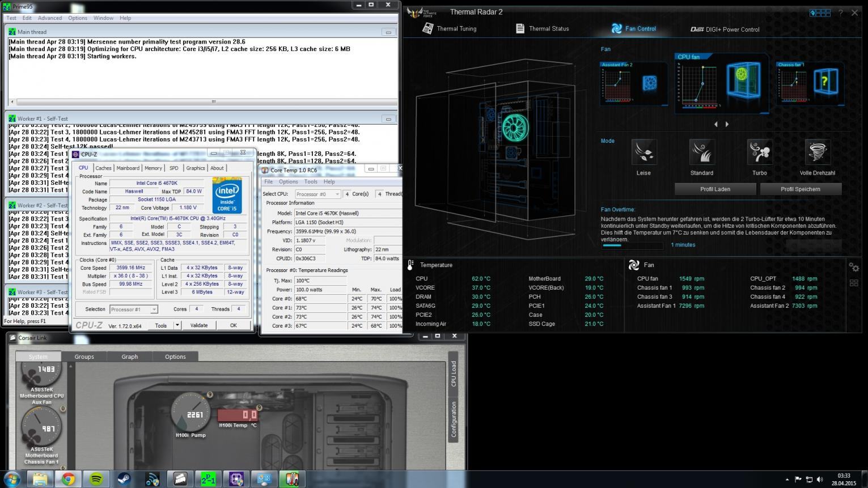Open the CPU Load side tab in Corsair Link
This screenshot has height=488, width=868.
[x=453, y=373]
